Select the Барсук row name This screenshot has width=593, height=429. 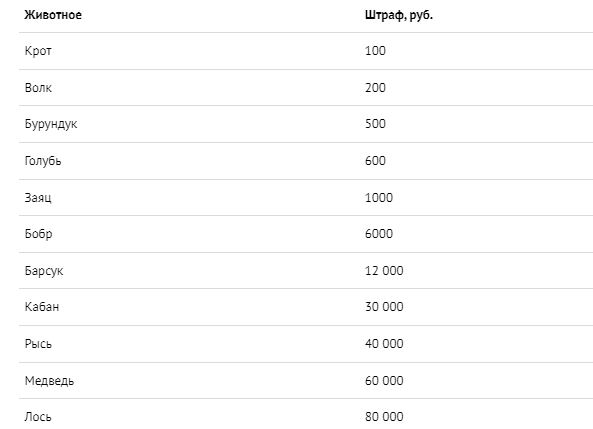click(44, 271)
